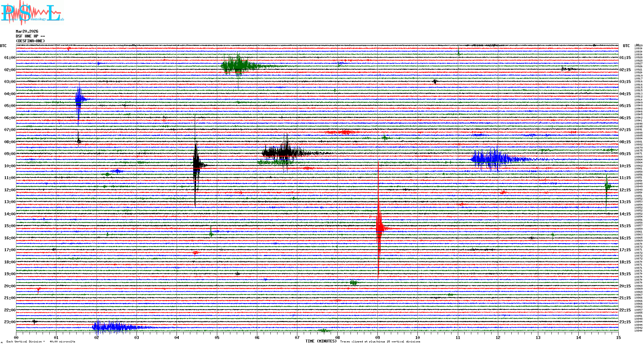The image size is (644, 346).
Task: Click the left UTC axis heading
Action: (x=3, y=46)
